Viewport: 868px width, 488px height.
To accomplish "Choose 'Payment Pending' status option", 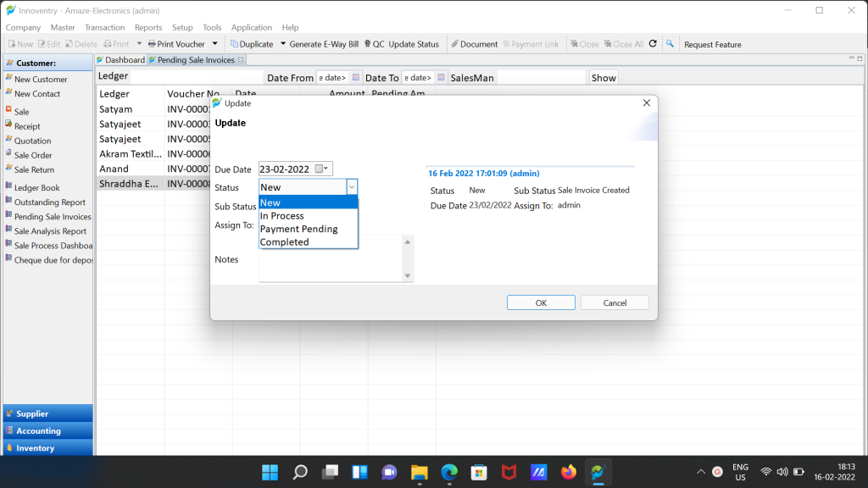I will coord(308,229).
